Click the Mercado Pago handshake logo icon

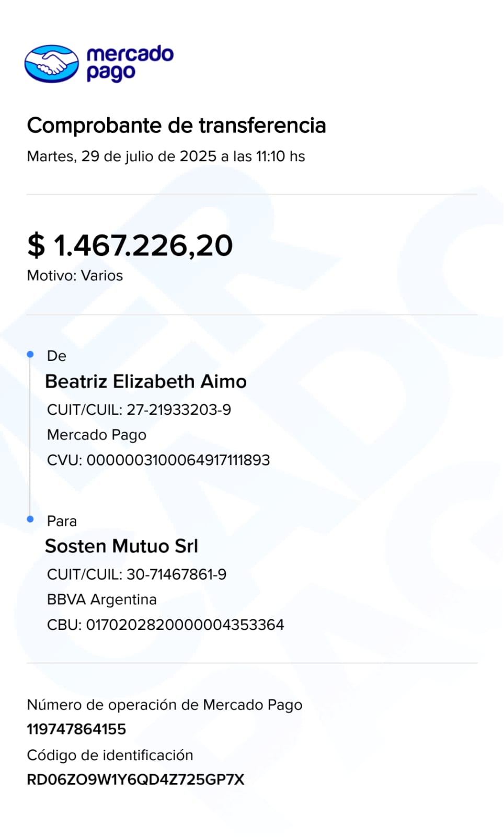point(51,64)
